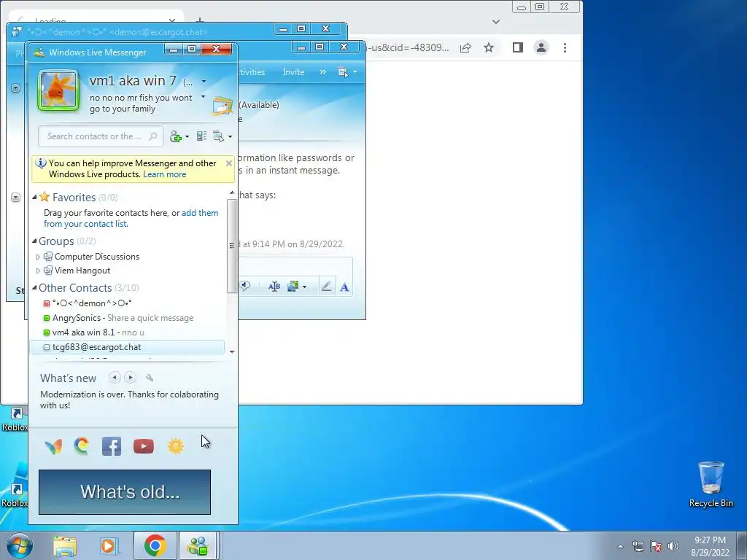
Task: Click the background picture icon in conversation
Action: tap(293, 287)
